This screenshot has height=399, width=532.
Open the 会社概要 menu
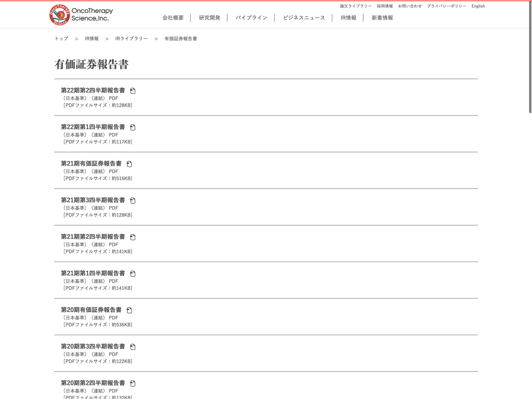tap(173, 18)
